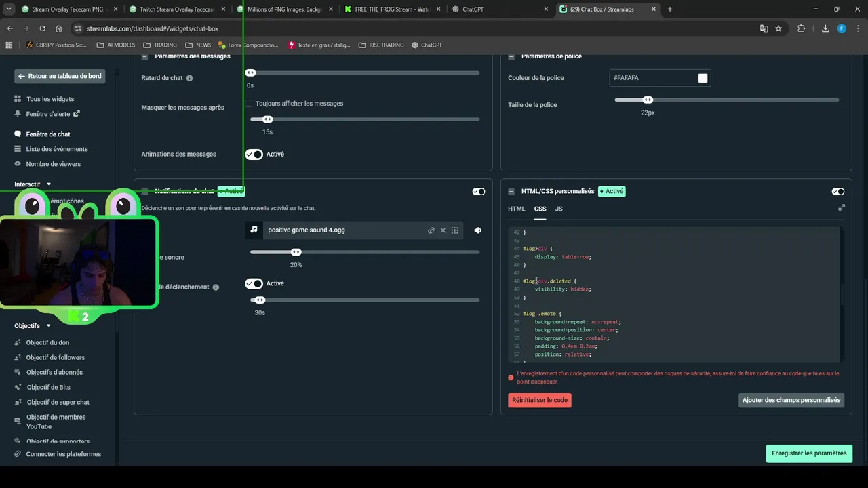The width and height of the screenshot is (868, 488).
Task: Click the white font color swatch
Action: coord(703,79)
